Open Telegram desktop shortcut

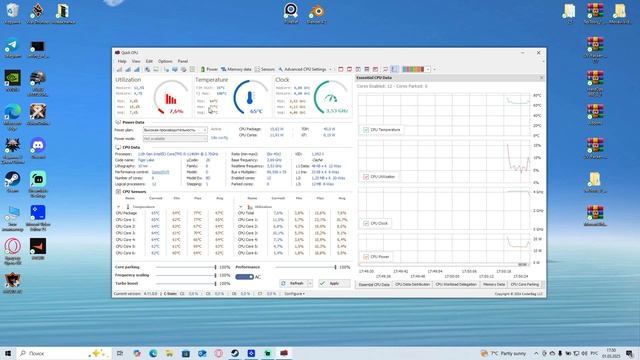(12, 49)
